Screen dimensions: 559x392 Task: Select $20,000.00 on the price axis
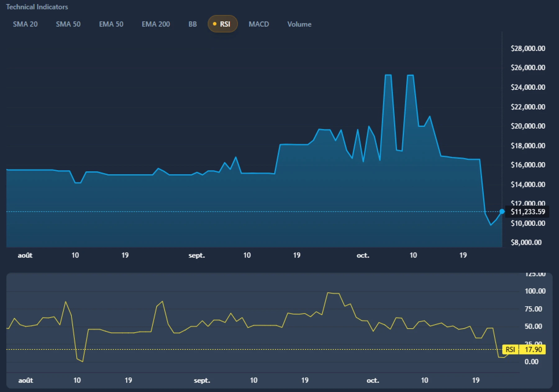tap(528, 126)
